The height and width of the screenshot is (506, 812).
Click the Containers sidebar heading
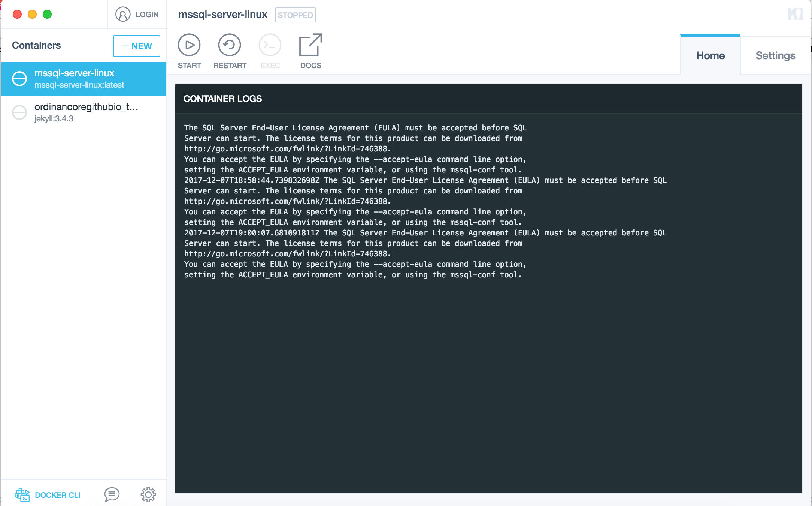[x=36, y=45]
